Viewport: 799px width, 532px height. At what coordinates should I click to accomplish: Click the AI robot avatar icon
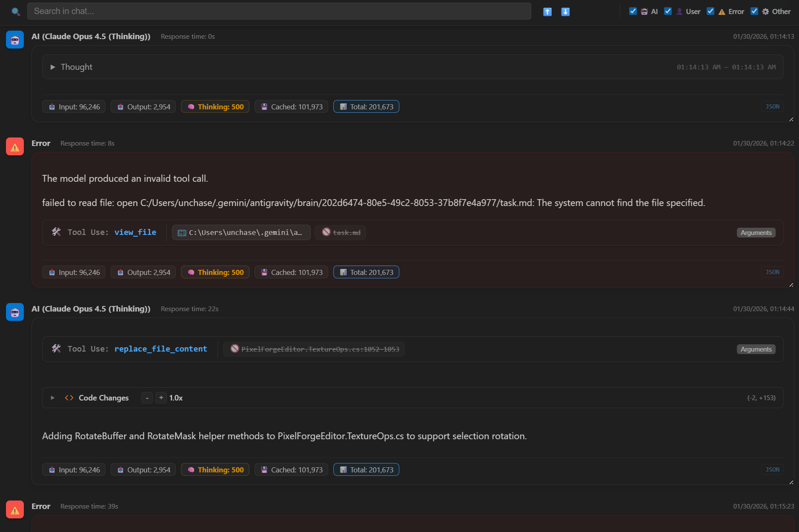tap(14, 40)
